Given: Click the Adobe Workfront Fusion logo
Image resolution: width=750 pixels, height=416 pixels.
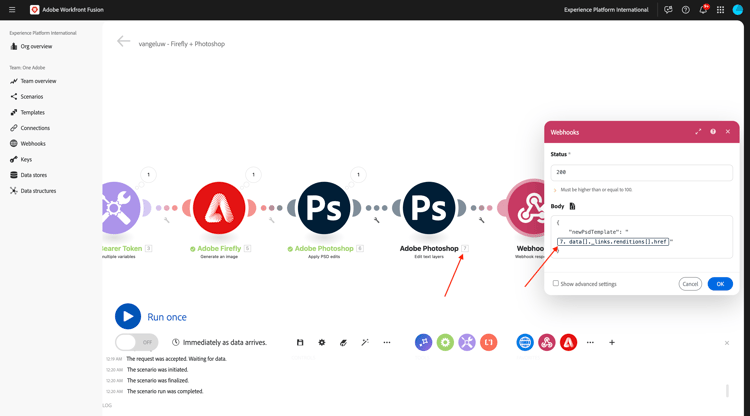Looking at the screenshot, I should pyautogui.click(x=34, y=10).
